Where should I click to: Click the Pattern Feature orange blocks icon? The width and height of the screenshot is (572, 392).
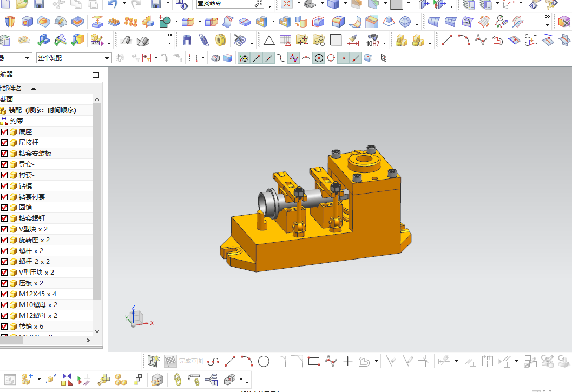[x=130, y=22]
